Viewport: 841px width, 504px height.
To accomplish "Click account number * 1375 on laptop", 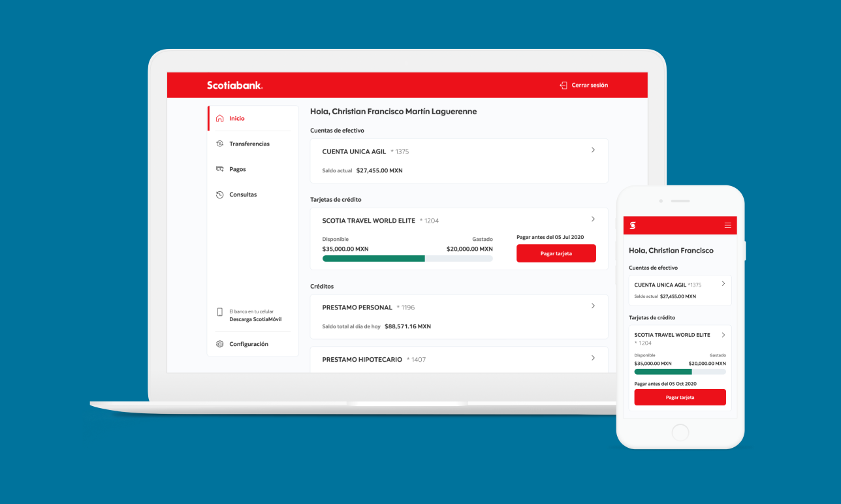I will 400,151.
